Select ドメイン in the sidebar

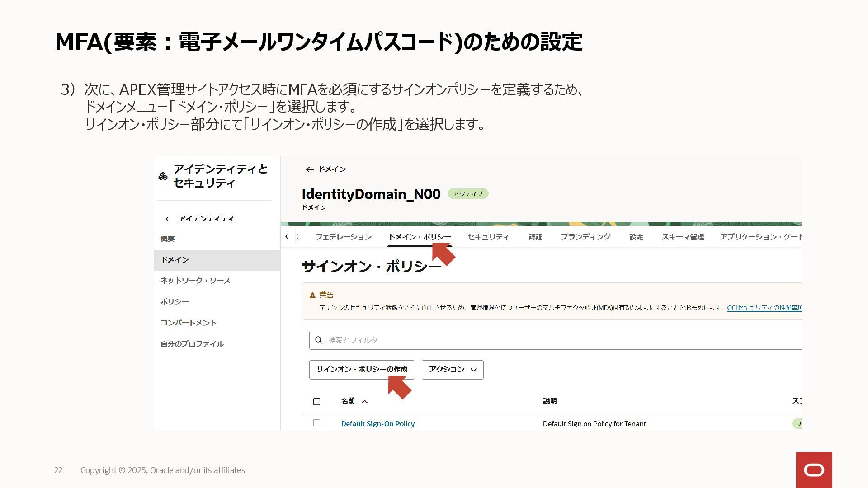[x=217, y=260]
